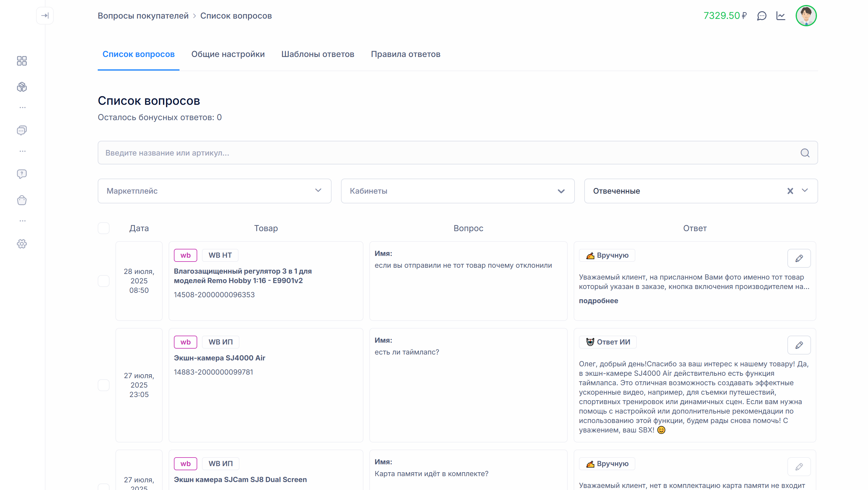This screenshot has width=868, height=490.
Task: Click the product name search field
Action: tap(438, 153)
